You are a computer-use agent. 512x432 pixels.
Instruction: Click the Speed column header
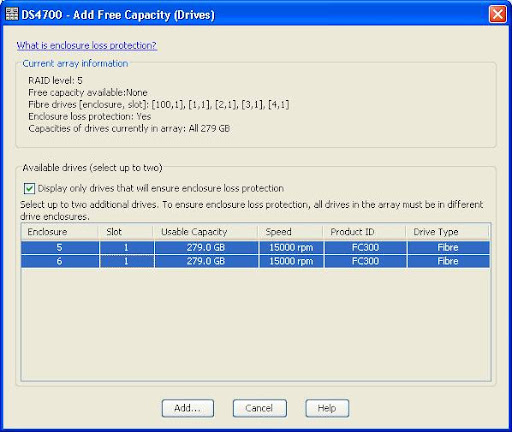point(290,232)
